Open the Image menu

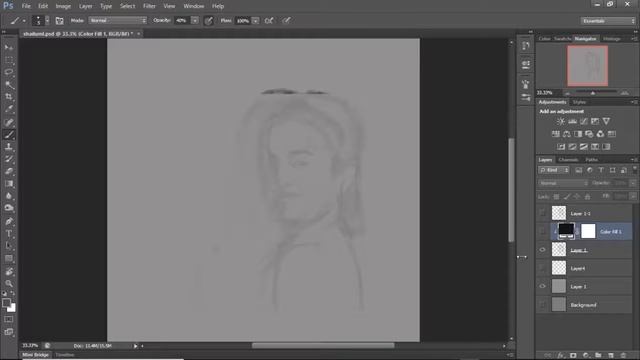click(63, 6)
